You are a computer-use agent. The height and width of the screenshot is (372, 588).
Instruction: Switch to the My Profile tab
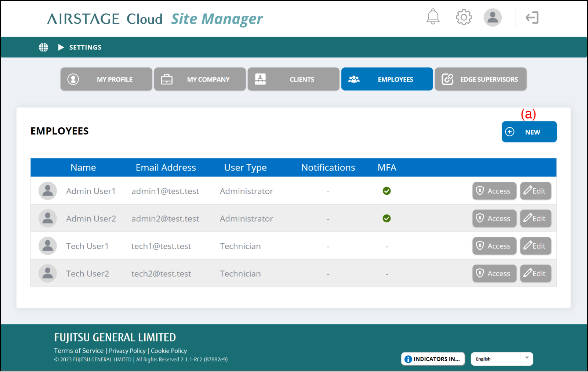106,79
